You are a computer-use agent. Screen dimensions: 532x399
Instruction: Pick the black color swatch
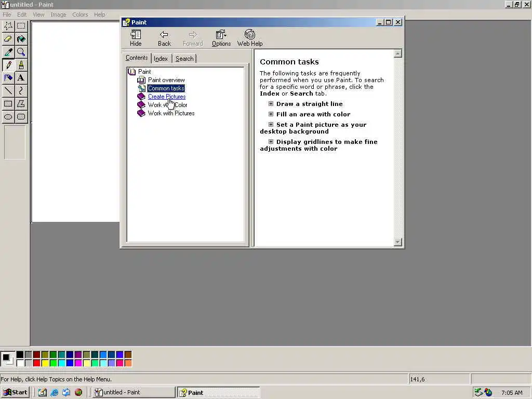(20, 355)
